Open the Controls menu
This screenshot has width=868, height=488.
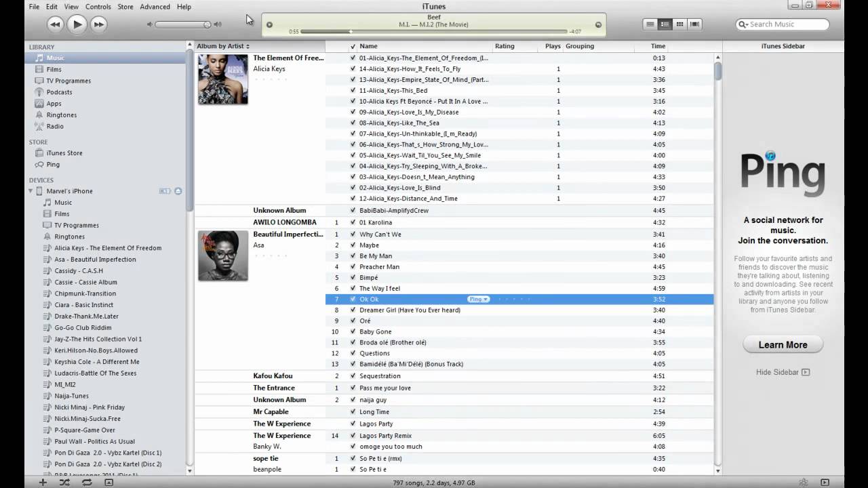[98, 6]
